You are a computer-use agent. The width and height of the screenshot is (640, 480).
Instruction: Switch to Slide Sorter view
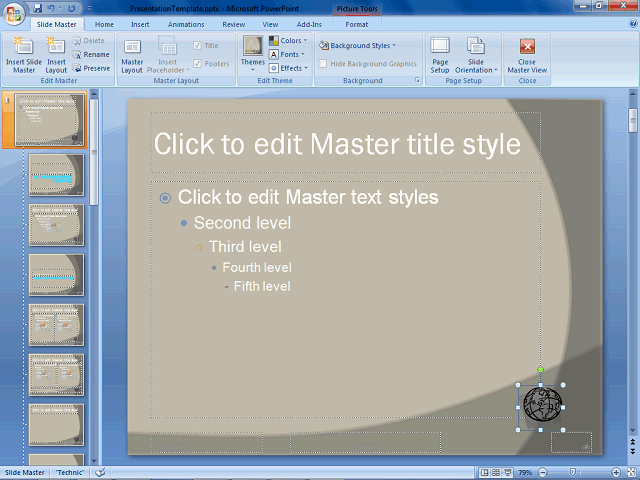coord(496,473)
